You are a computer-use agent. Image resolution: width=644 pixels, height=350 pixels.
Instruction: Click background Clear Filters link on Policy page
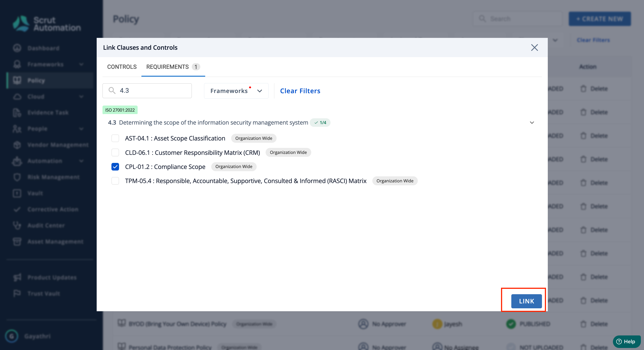(x=593, y=40)
